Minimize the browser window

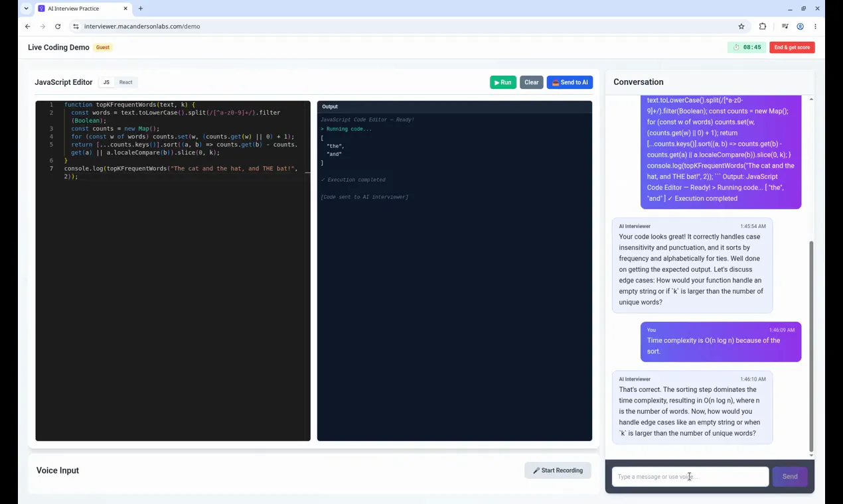point(790,9)
